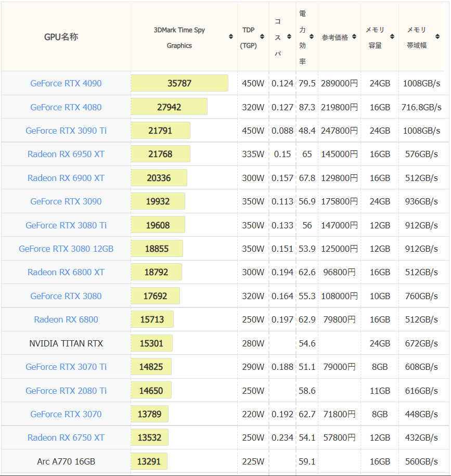Click score value 13789
The image size is (451, 476).
[x=149, y=414]
